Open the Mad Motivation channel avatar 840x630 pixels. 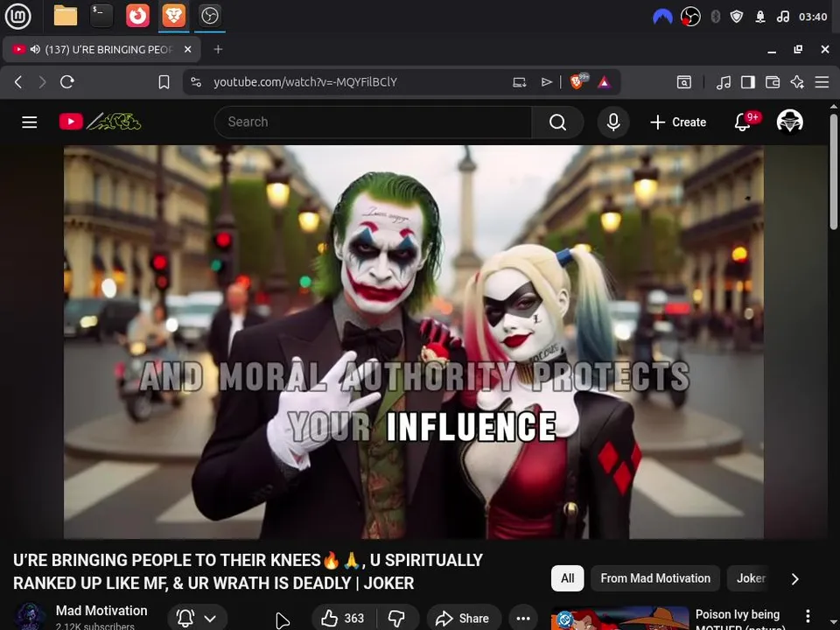pyautogui.click(x=30, y=616)
